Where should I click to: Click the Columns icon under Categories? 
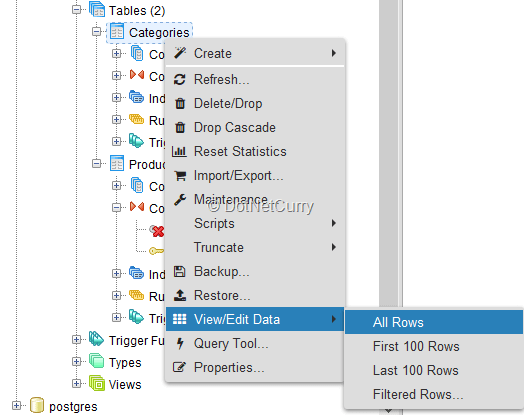click(137, 53)
